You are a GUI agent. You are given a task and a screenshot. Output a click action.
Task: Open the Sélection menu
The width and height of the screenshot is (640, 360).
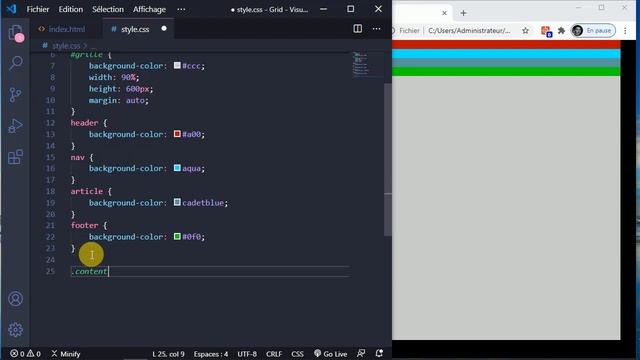point(108,9)
